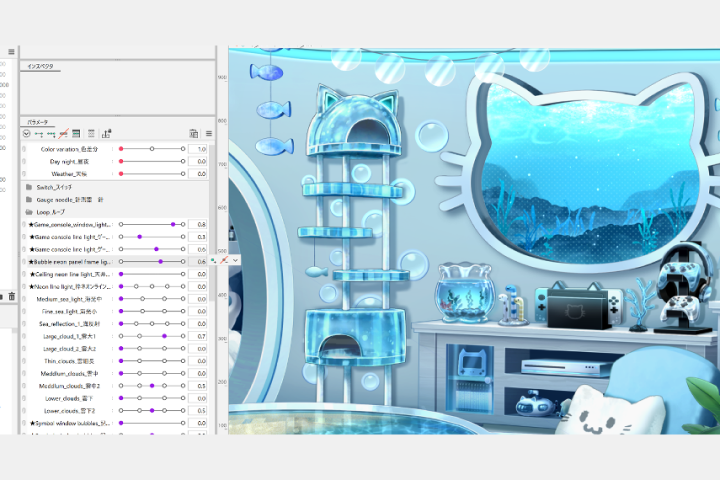Click the cat tower in the canvas

[x=356, y=243]
